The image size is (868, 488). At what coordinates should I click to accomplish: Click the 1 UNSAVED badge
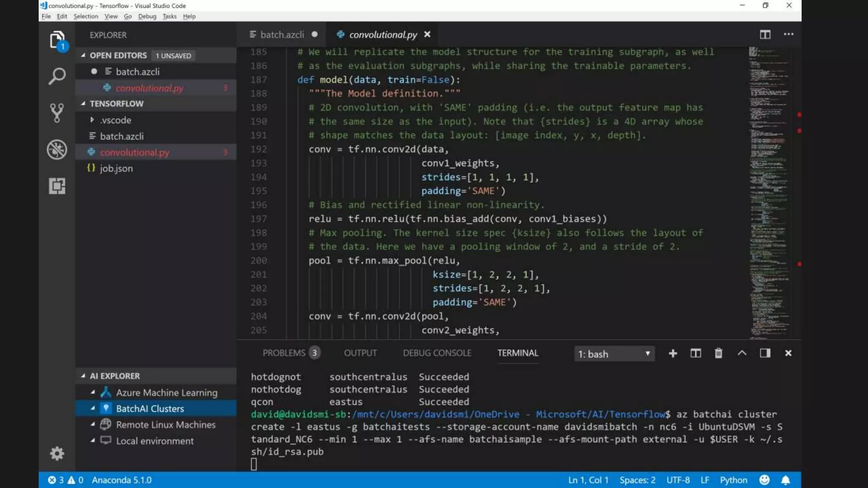point(173,55)
